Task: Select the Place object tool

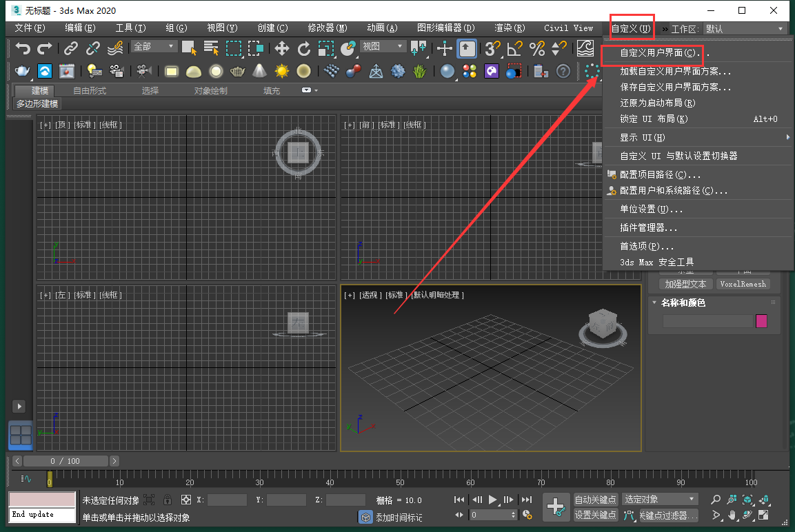Action: pos(348,49)
